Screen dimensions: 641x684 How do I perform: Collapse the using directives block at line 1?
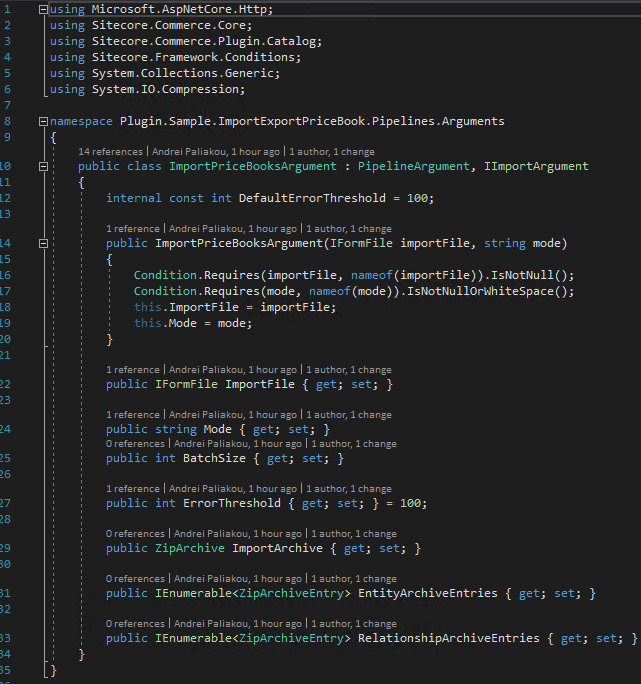point(43,9)
